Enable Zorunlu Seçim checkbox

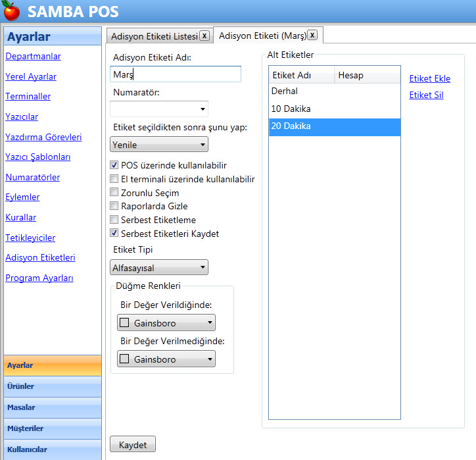point(114,193)
